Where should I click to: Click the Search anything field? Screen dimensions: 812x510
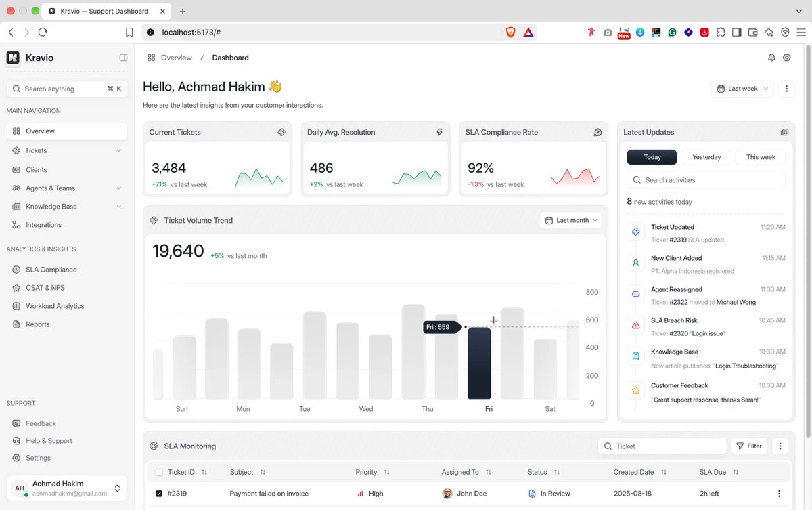67,89
